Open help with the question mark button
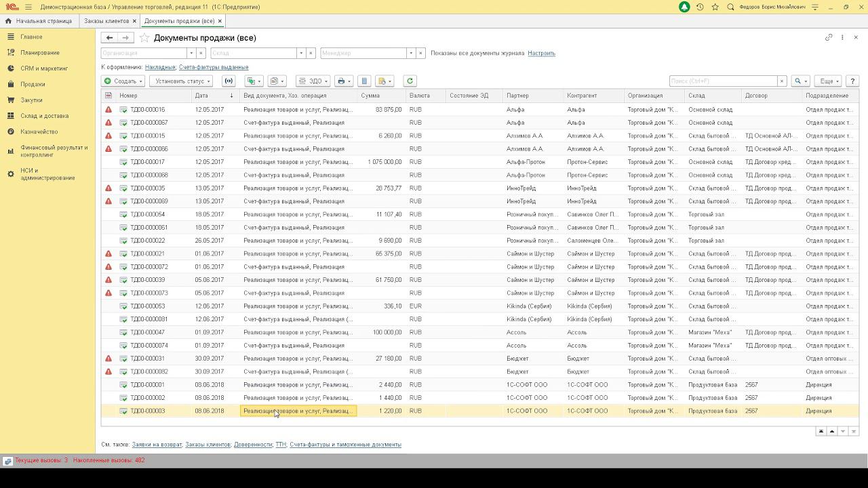Image resolution: width=868 pixels, height=488 pixels. 852,81
